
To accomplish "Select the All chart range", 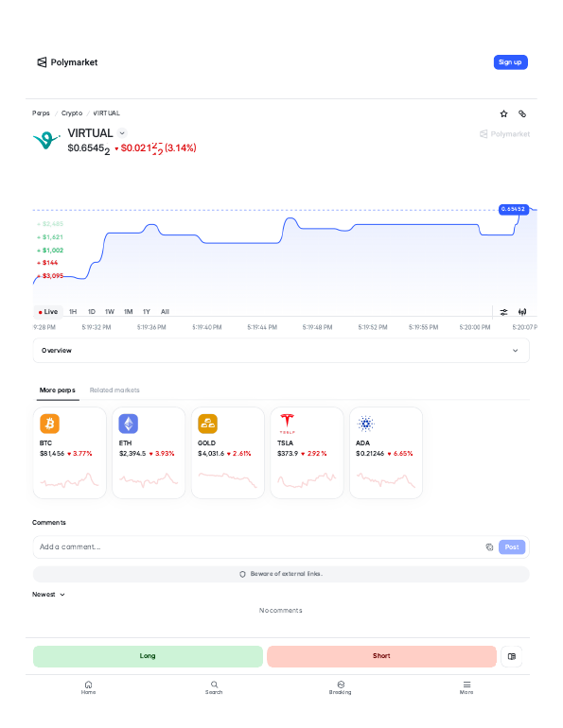I will [165, 312].
